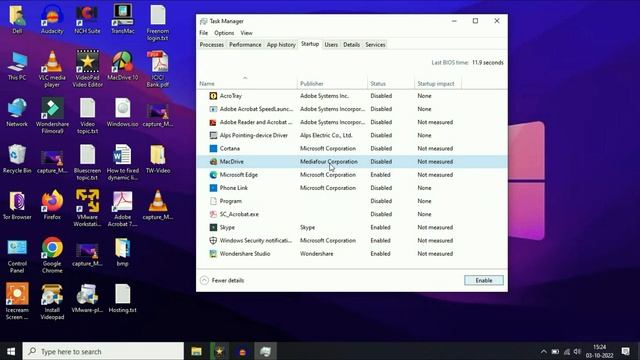
Task: Switch to the Details tab
Action: tap(351, 44)
